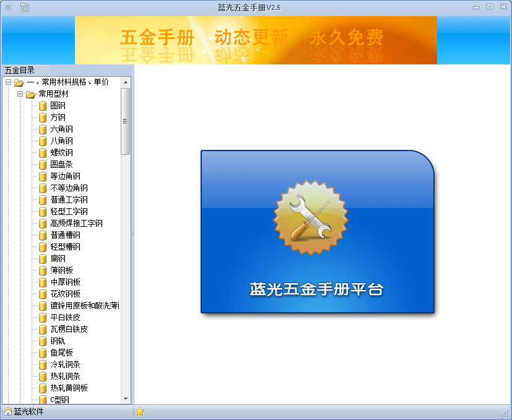Click the folder icon of 一、常用材料规格、单价
This screenshot has width=512, height=420.
[x=19, y=82]
